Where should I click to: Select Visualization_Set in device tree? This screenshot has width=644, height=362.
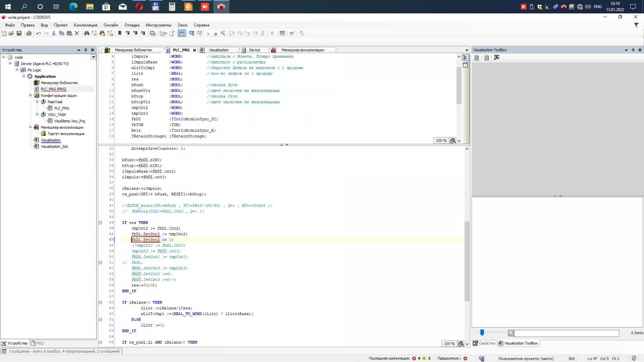tap(54, 147)
